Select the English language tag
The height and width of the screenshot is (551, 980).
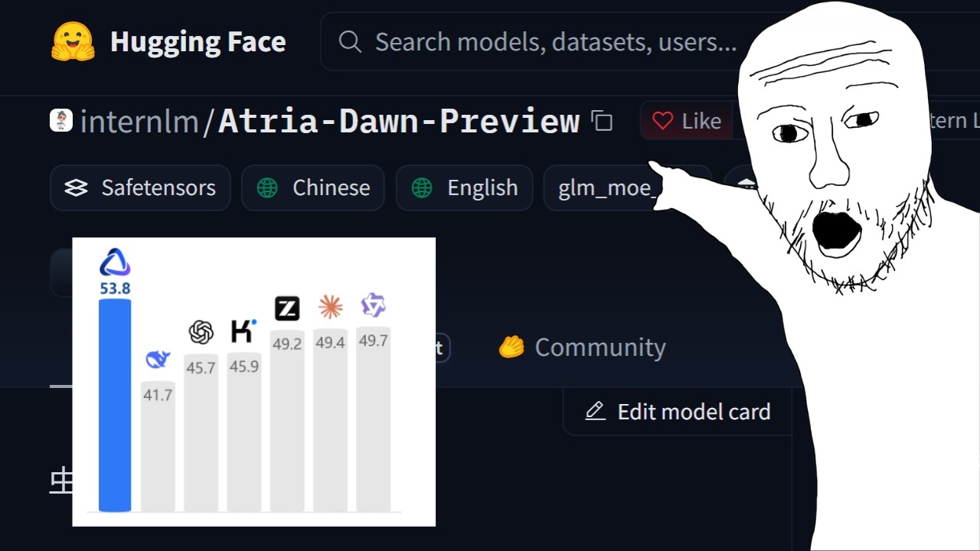(x=464, y=187)
